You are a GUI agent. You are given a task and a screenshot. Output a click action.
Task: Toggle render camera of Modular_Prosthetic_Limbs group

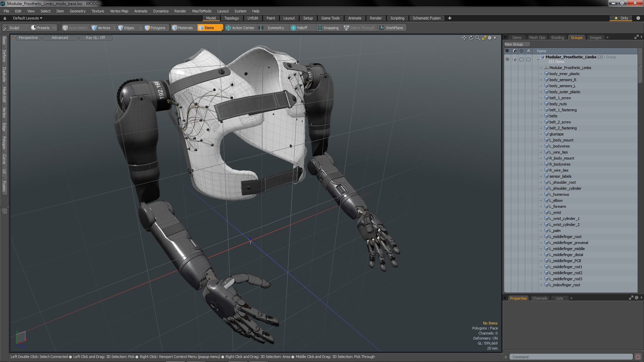[515, 59]
